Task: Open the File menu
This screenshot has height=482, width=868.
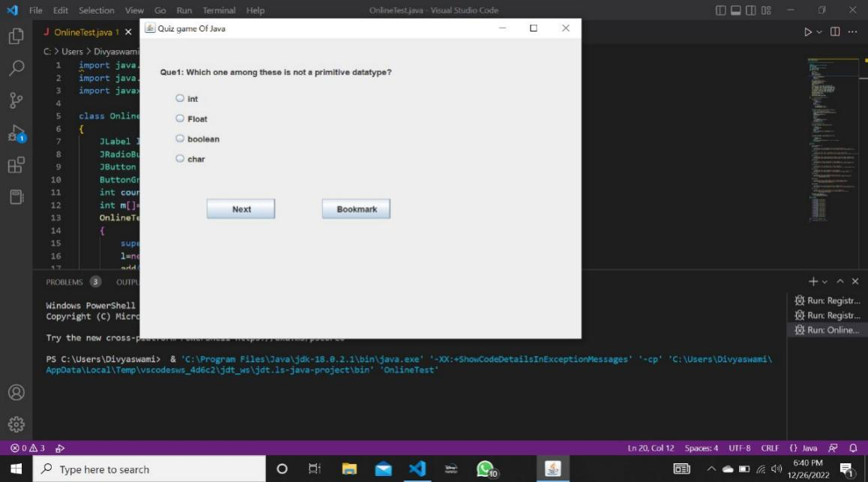Action: tap(35, 10)
